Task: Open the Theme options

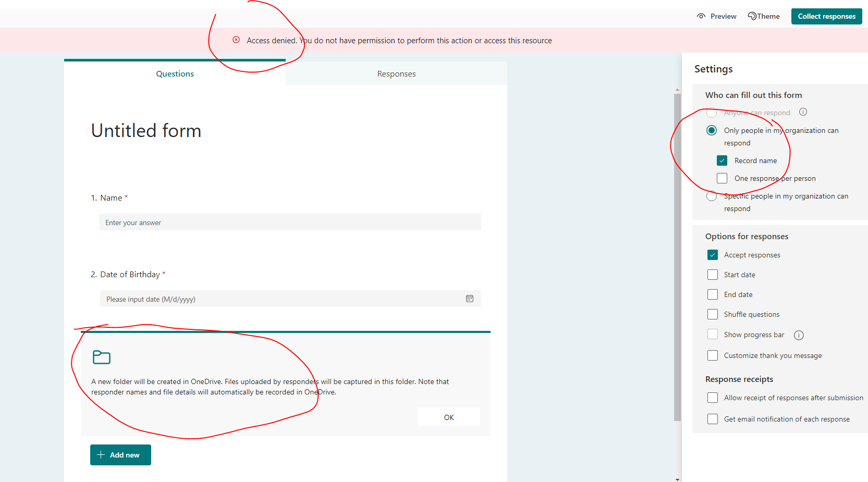Action: pyautogui.click(x=763, y=16)
